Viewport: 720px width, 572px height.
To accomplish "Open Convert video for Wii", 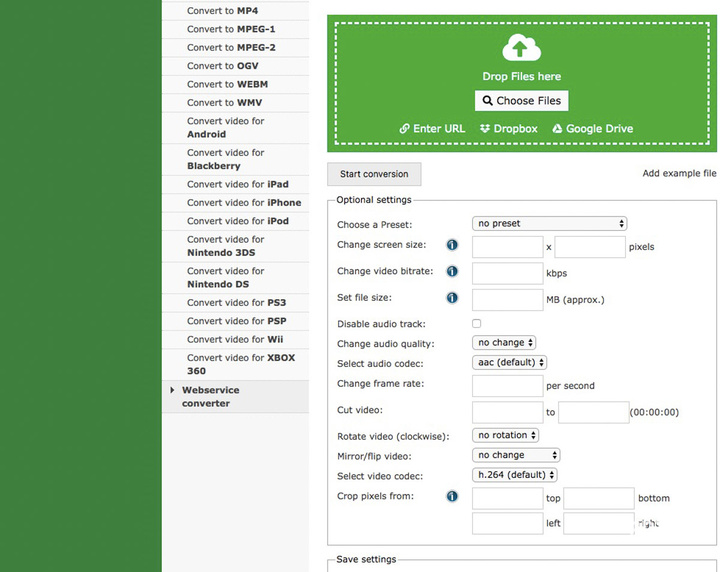I will [236, 339].
